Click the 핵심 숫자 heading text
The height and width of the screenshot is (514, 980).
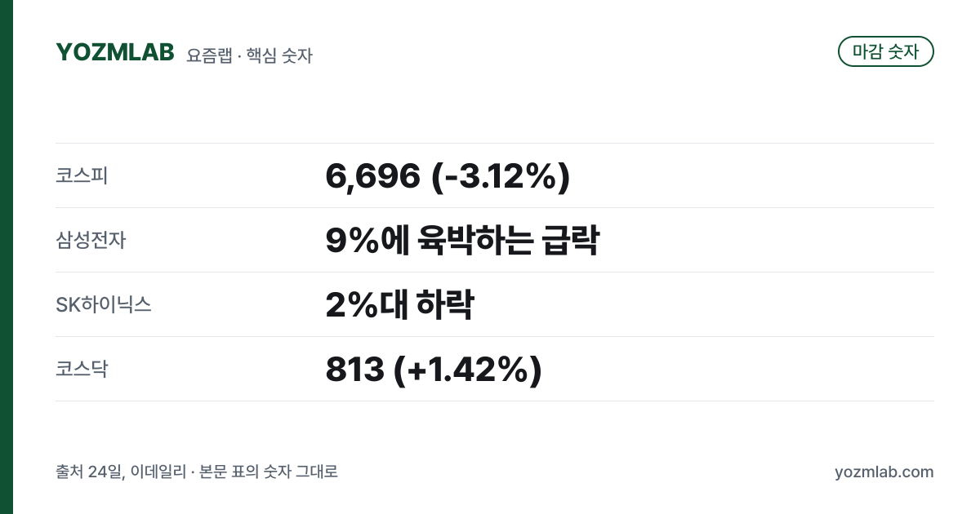click(278, 55)
